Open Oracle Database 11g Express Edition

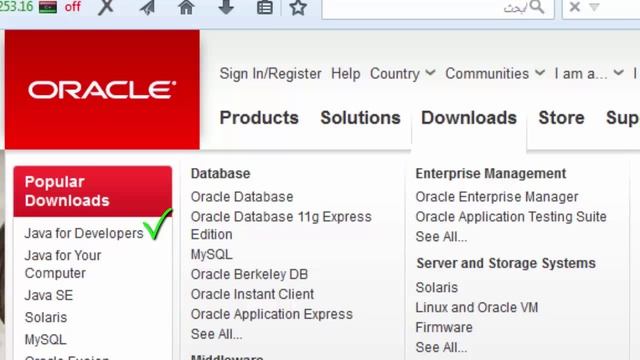pyautogui.click(x=281, y=225)
